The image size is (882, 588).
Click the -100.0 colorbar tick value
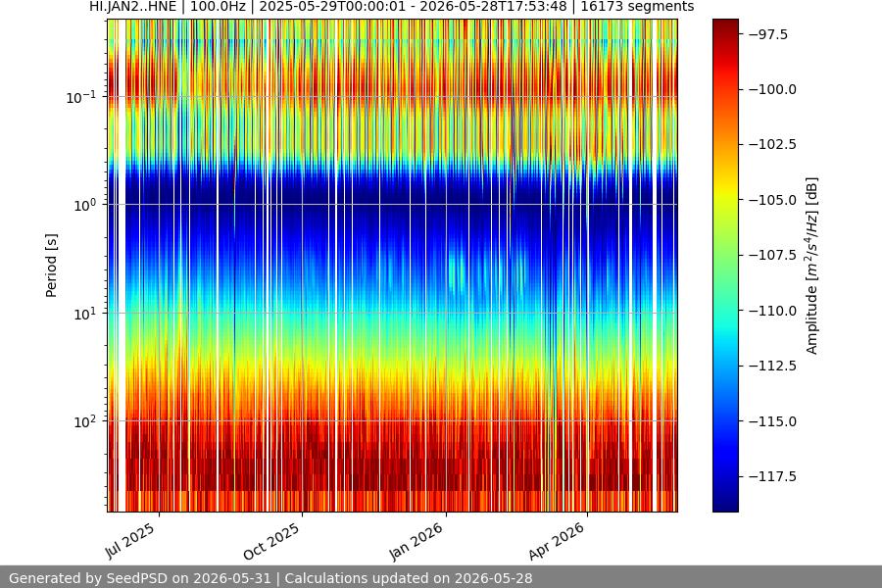(772, 89)
